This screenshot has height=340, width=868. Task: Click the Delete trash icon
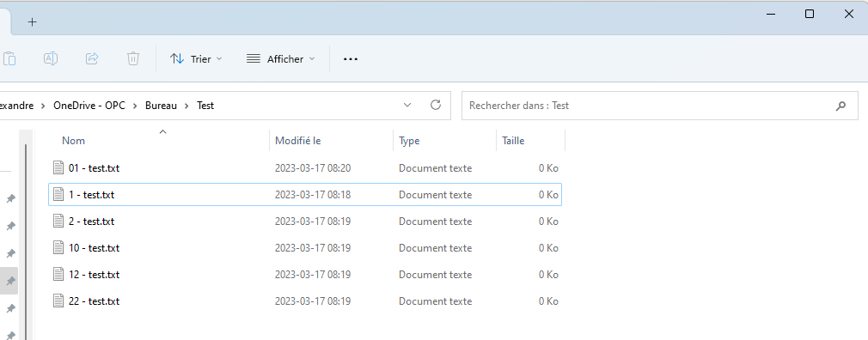(133, 58)
